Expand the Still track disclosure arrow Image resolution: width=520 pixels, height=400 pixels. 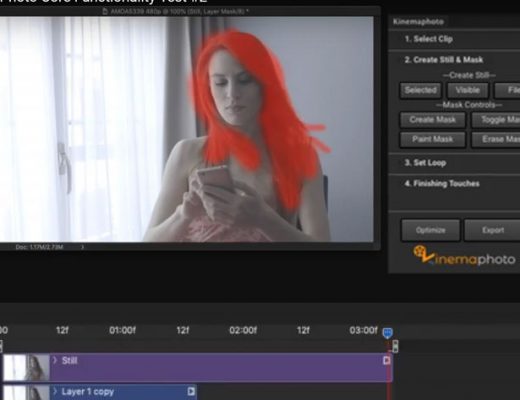pyautogui.click(x=55, y=360)
